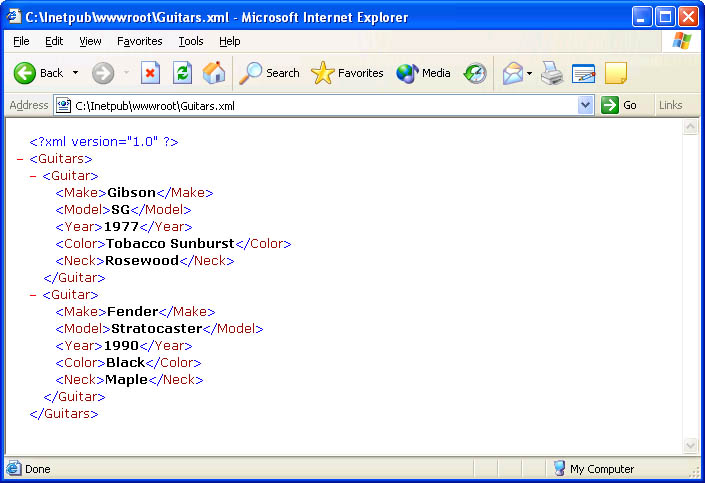Screen dimensions: 705x483
Task: Click the IE icon in title bar
Action: tap(14, 17)
